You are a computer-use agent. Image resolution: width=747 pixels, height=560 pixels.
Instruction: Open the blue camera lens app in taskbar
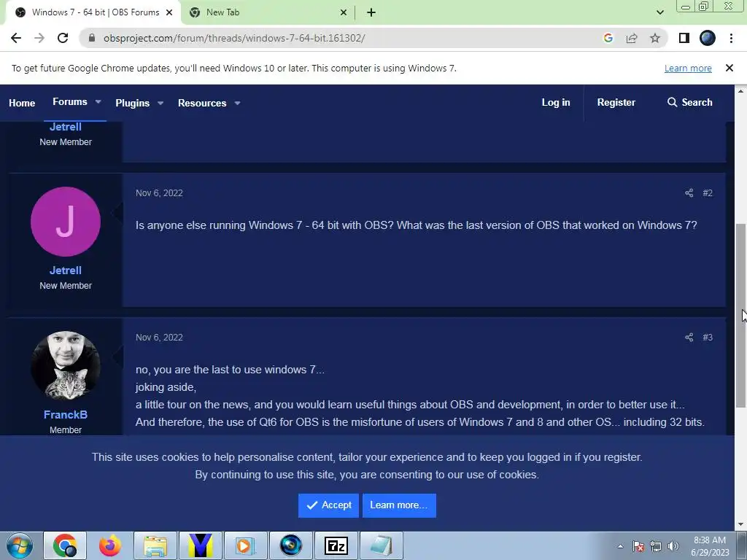point(291,545)
